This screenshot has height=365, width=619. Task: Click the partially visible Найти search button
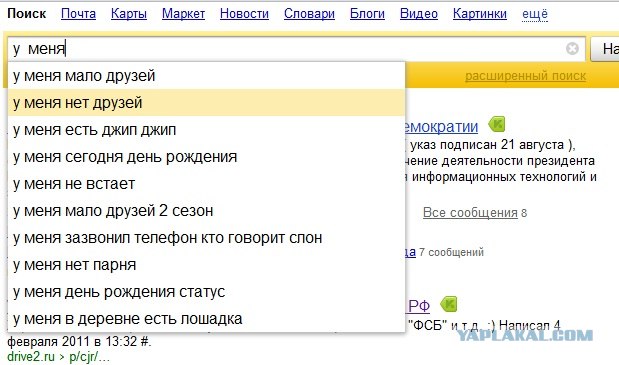tap(605, 49)
